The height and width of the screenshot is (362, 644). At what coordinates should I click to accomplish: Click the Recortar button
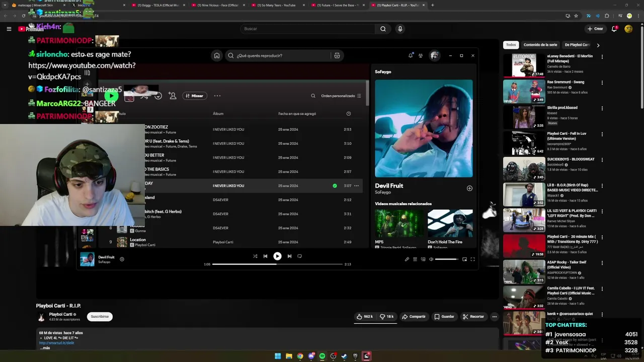(473, 317)
